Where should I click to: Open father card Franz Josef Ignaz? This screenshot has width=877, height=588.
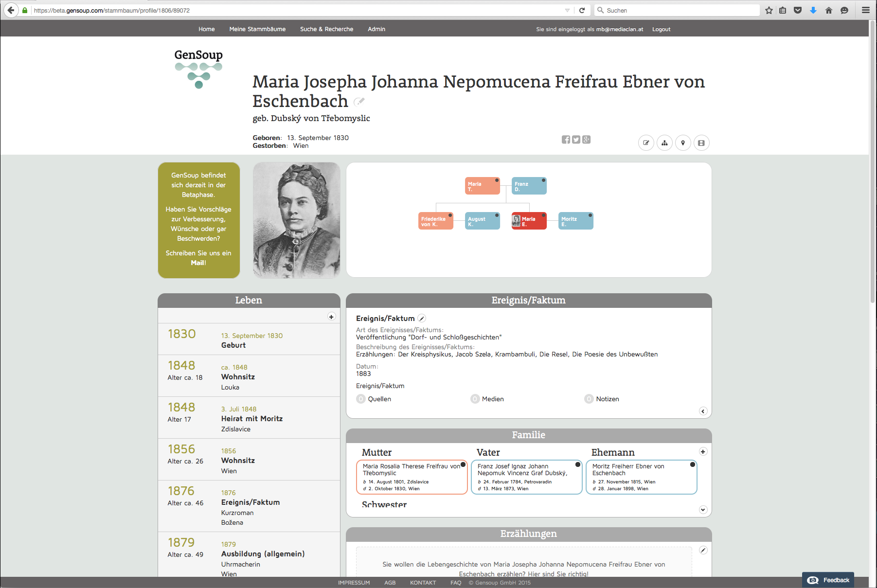tap(527, 477)
